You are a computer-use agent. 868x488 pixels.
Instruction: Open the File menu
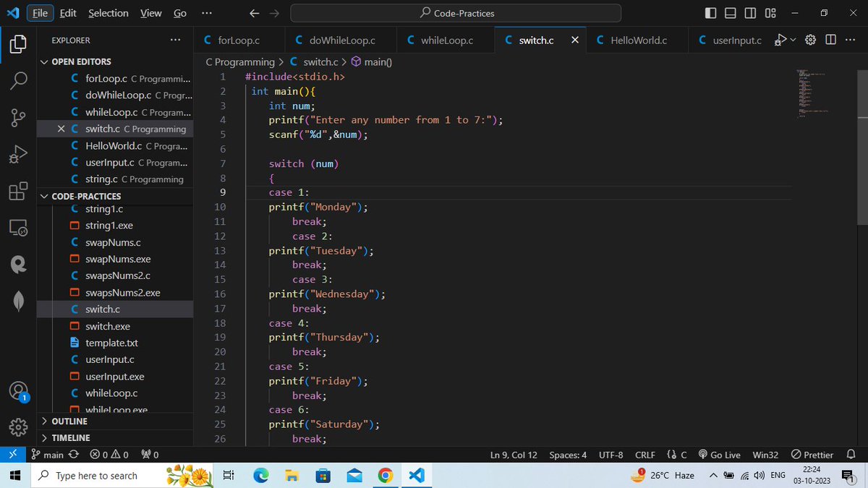41,13
